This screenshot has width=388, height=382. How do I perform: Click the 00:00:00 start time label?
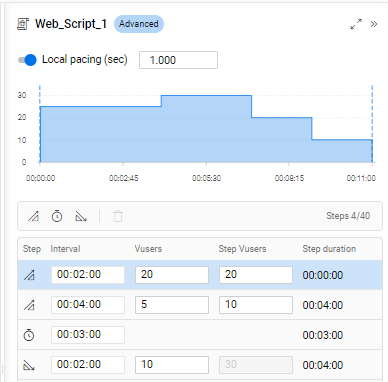(x=41, y=178)
